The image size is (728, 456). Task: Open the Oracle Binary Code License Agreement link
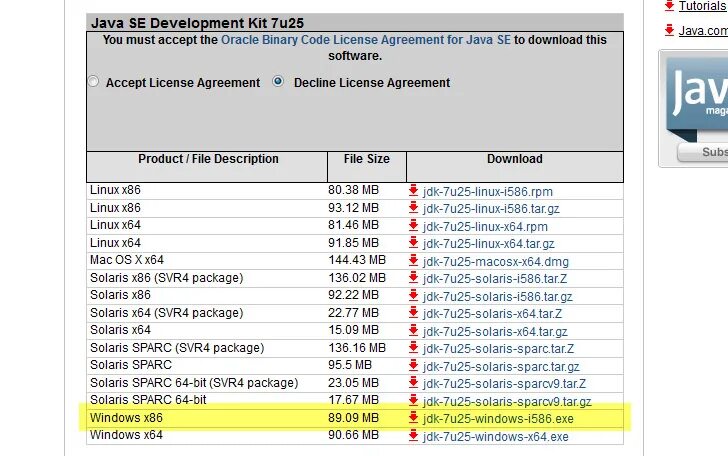point(365,40)
